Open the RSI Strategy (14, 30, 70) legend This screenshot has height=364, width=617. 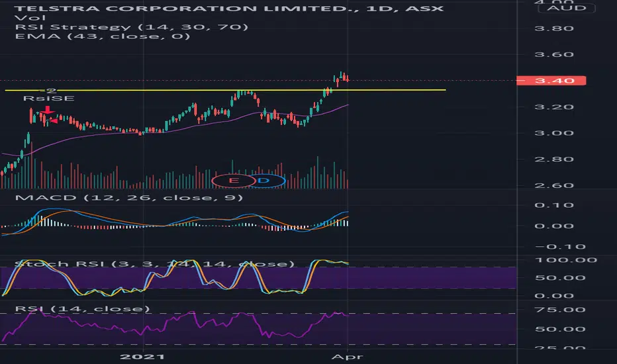point(132,26)
